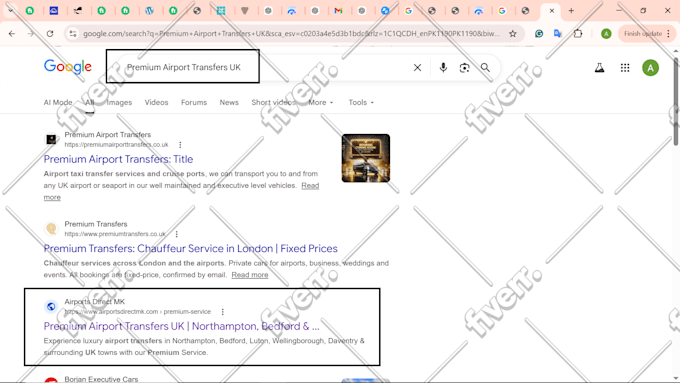Open the Premium Airport Transfers result thumbnail
The image size is (680, 383).
click(x=366, y=158)
